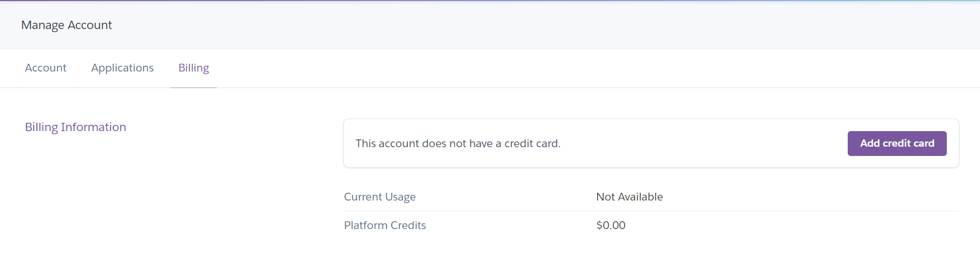Image resolution: width=980 pixels, height=257 pixels.
Task: Click the Manage Account page title
Action: click(x=66, y=25)
